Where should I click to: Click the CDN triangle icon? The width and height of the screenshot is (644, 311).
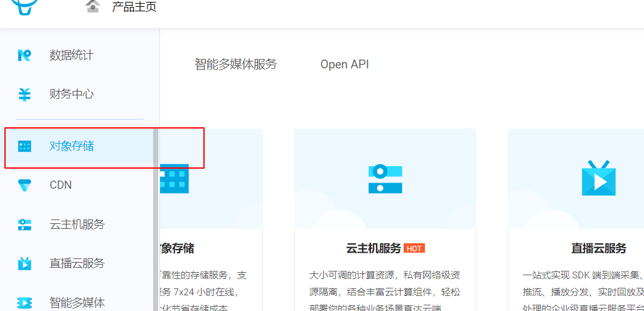point(24,185)
